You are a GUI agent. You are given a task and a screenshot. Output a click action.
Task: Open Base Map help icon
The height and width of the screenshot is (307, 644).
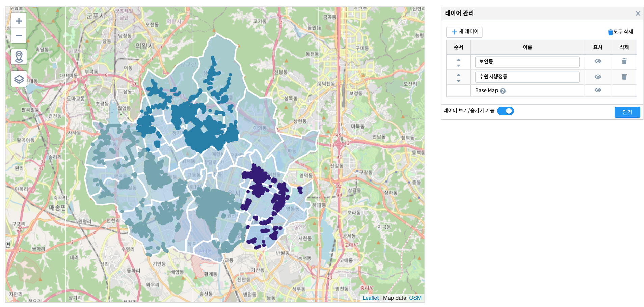(503, 91)
